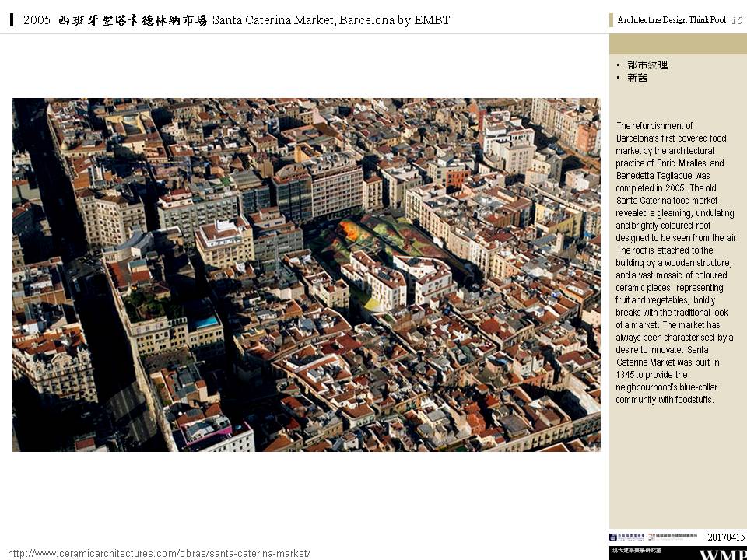Screen dimensions: 747x560
Task: Open the ceramicarchitectures.com source URL
Action: (x=160, y=553)
